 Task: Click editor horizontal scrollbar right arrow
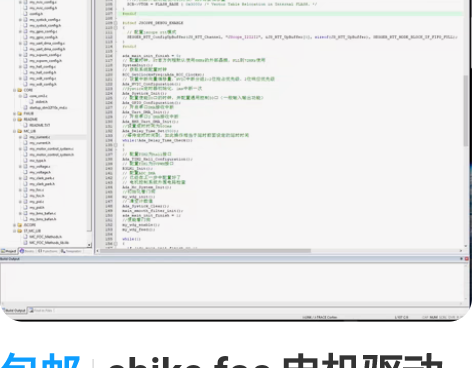pyautogui.click(x=461, y=251)
